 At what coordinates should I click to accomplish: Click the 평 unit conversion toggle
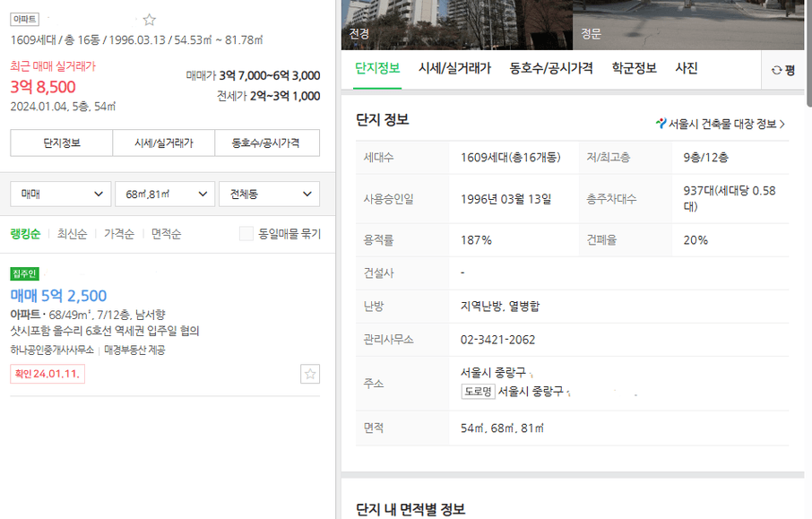[783, 70]
